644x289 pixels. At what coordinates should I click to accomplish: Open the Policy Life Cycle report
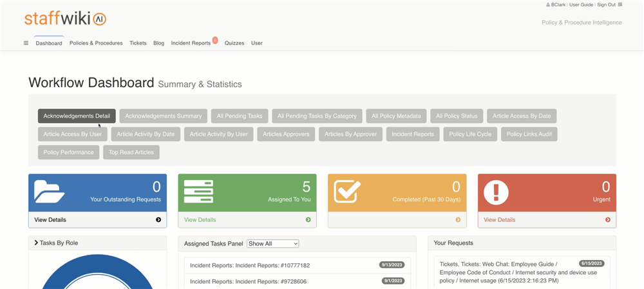(470, 134)
